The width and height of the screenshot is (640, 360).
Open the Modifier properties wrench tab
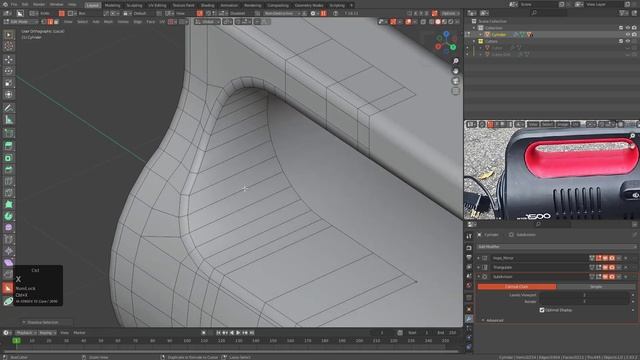point(469,319)
